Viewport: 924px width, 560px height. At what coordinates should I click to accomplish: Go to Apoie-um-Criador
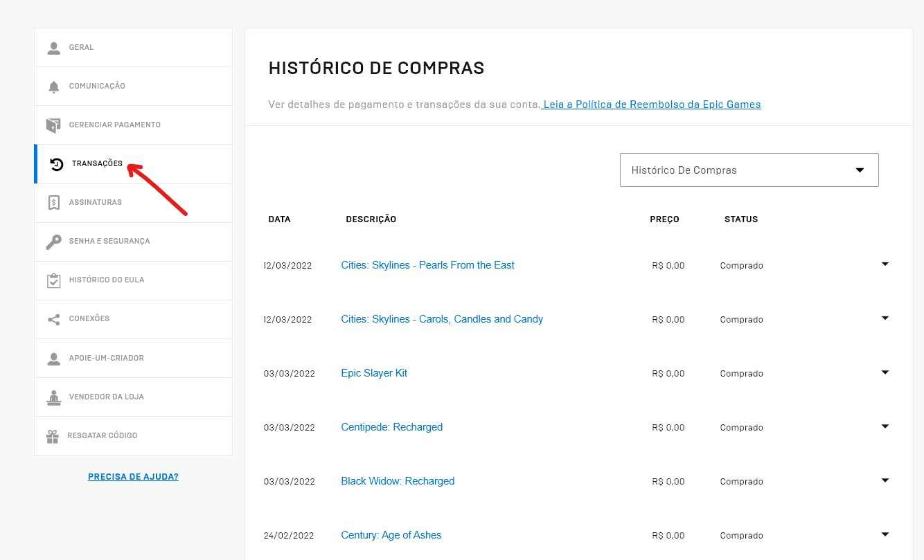click(133, 358)
